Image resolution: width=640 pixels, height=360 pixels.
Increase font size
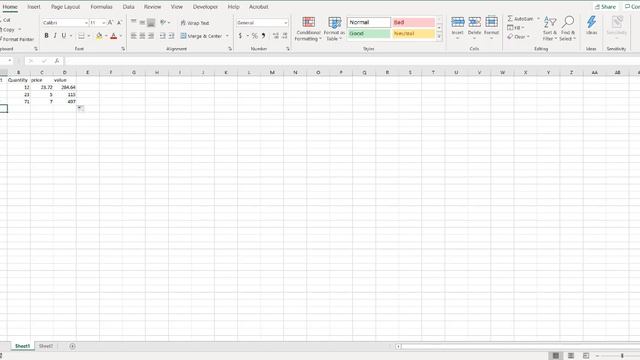click(x=110, y=22)
